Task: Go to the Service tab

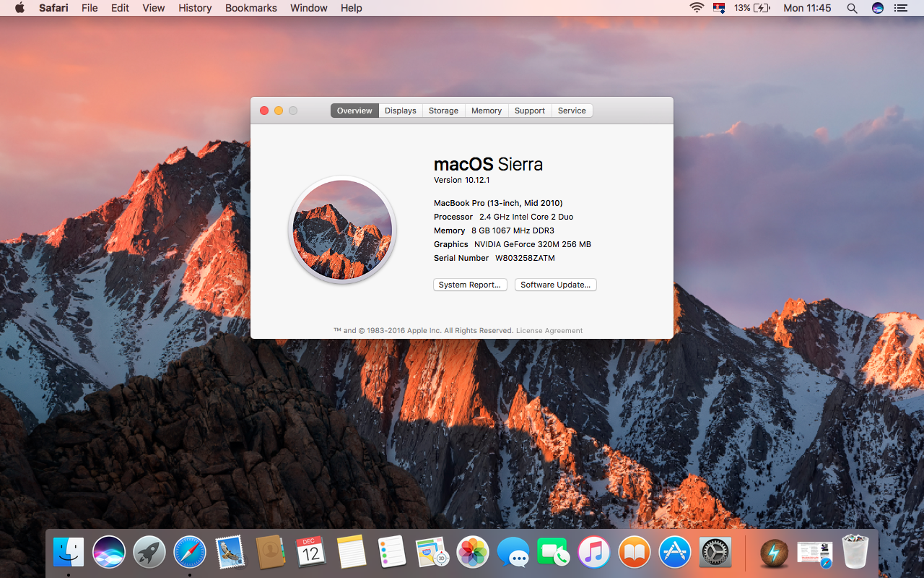Action: [572, 111]
